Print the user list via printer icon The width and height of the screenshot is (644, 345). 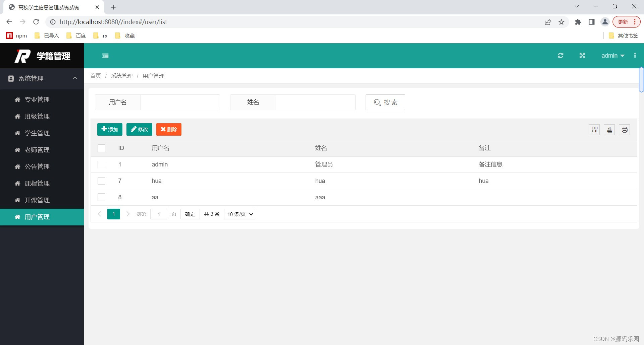(x=624, y=130)
